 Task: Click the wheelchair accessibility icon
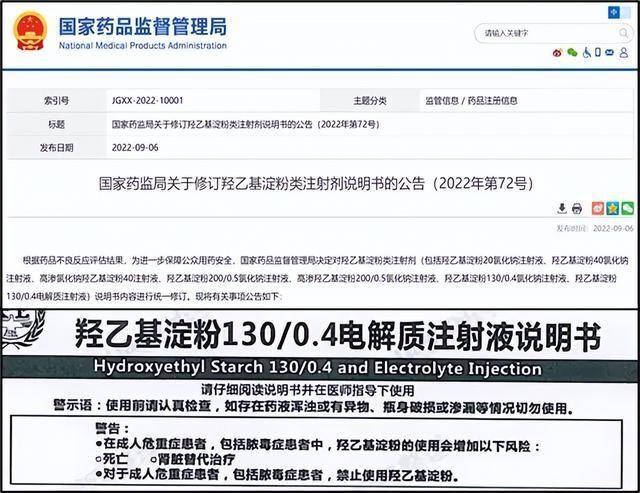click(587, 52)
